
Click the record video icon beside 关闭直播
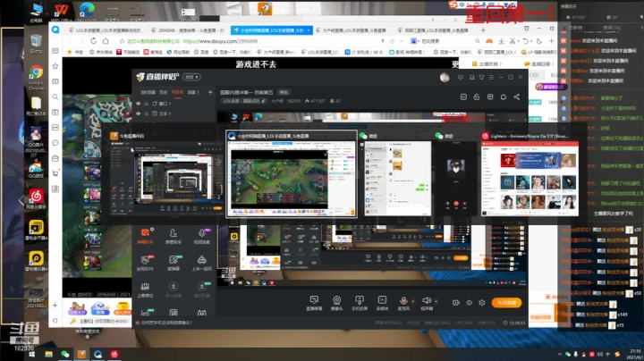tap(456, 303)
